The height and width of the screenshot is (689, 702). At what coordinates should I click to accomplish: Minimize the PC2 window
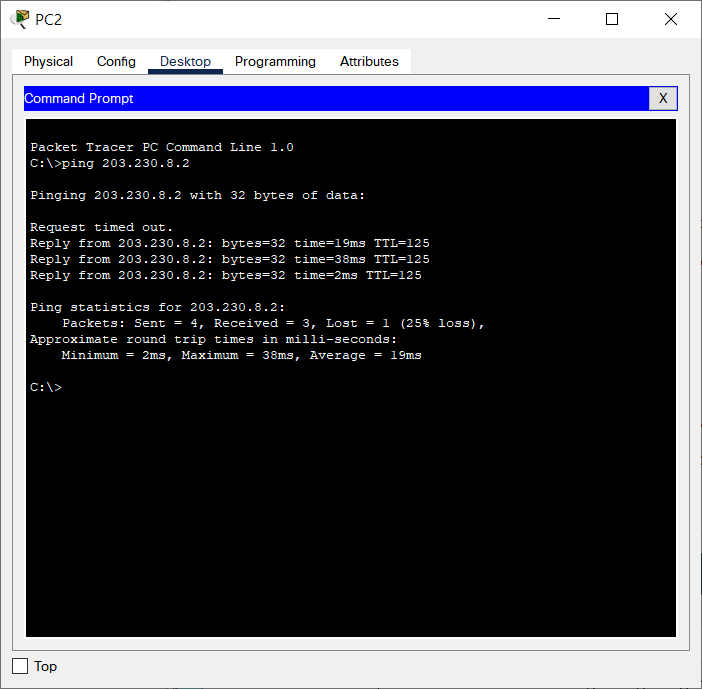[x=554, y=19]
